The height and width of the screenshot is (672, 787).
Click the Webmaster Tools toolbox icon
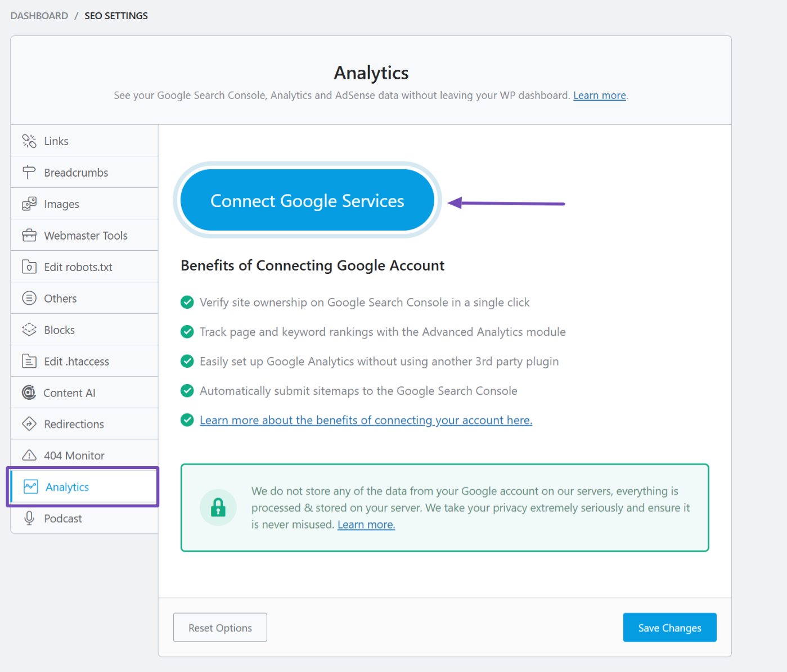29,235
